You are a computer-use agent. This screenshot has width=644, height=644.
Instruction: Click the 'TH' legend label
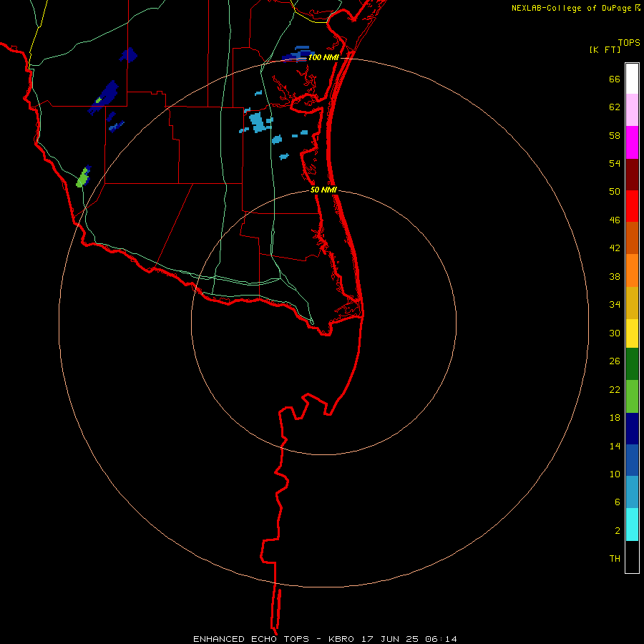(615, 559)
